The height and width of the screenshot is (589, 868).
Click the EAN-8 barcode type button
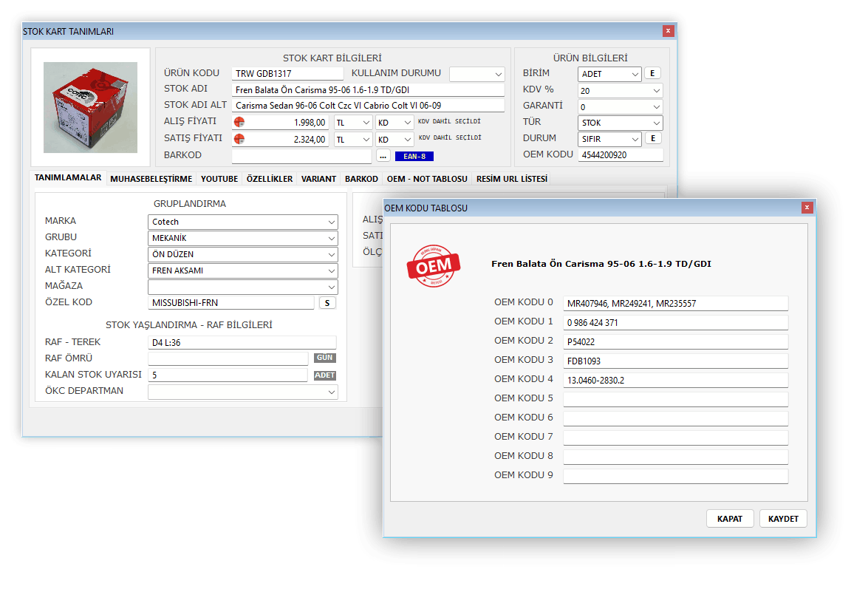(x=414, y=157)
